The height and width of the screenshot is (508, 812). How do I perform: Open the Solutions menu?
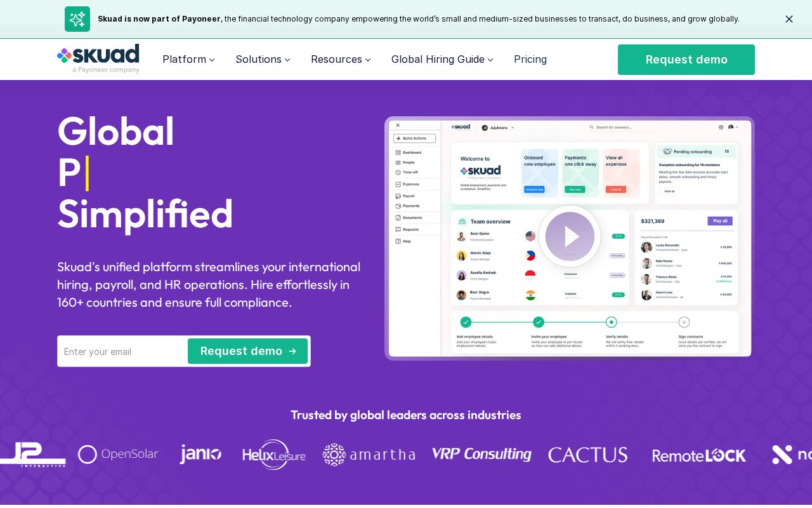tap(263, 59)
